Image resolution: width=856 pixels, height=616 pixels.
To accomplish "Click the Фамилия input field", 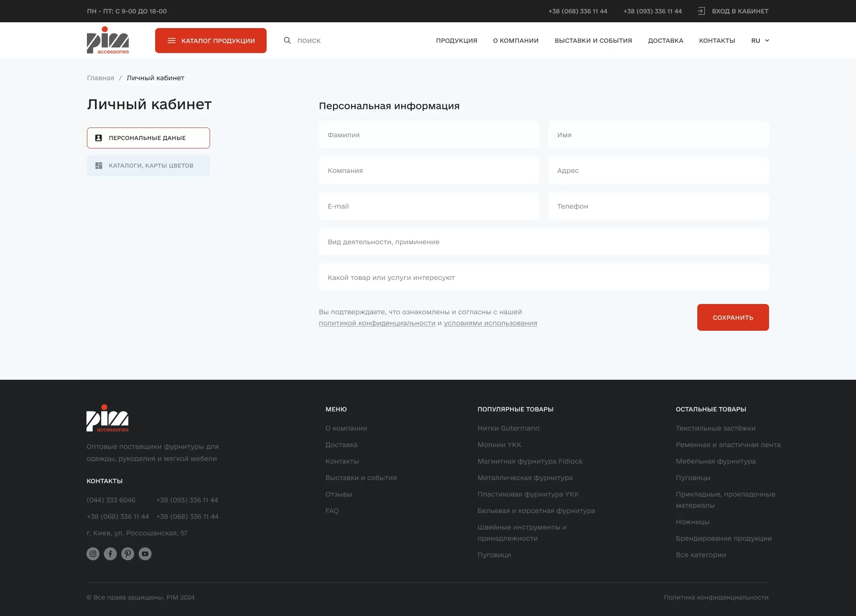I will click(429, 135).
